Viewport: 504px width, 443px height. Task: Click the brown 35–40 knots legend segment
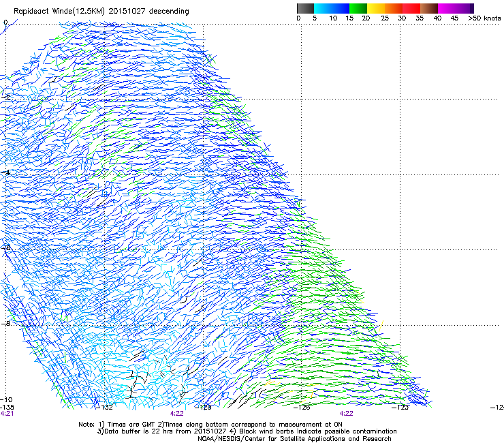429,8
